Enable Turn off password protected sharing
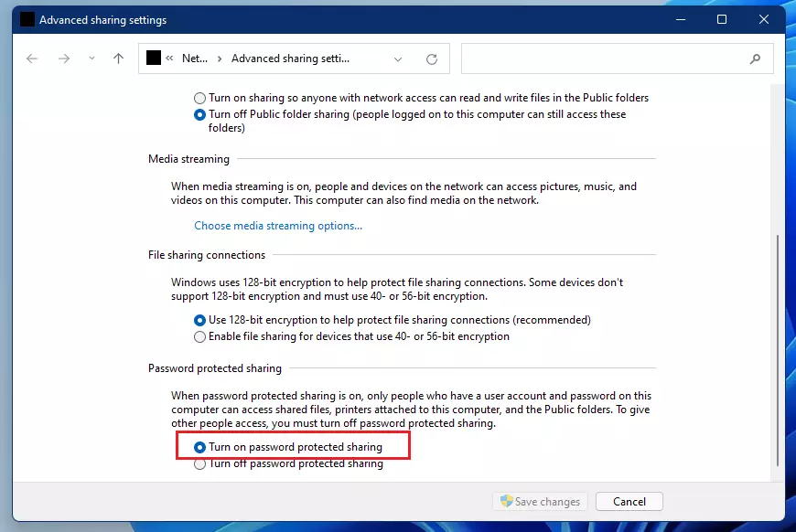The height and width of the screenshot is (532, 796). click(199, 463)
